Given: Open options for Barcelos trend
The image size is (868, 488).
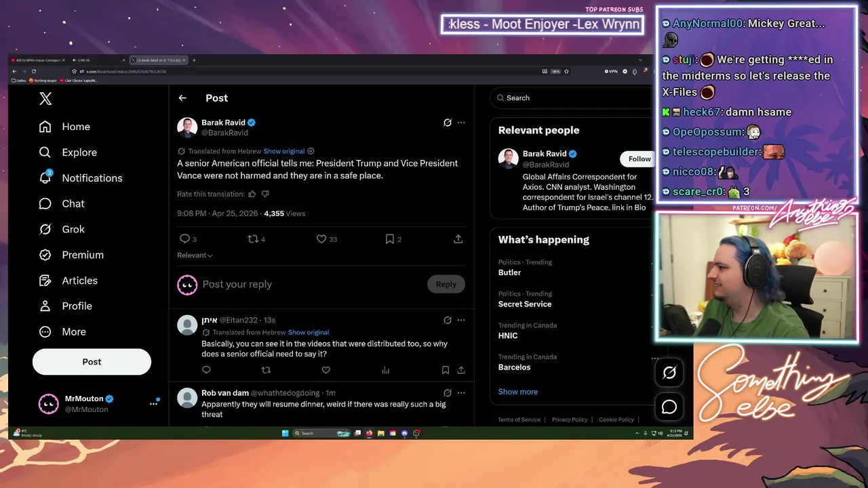Looking at the screenshot, I should click(x=654, y=359).
